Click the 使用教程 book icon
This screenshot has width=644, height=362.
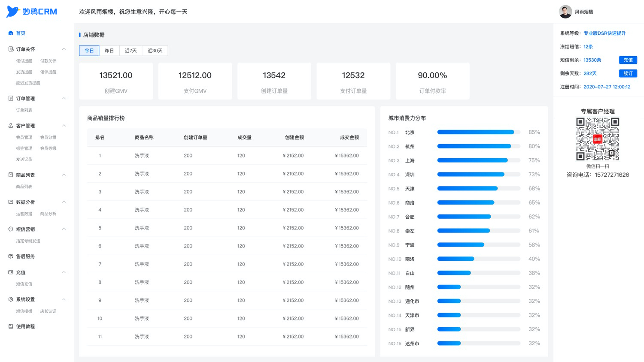(11, 326)
